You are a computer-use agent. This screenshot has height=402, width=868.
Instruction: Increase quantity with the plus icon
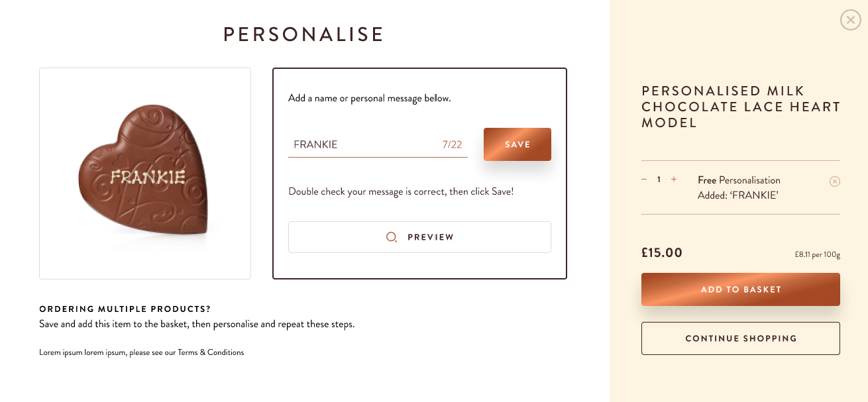click(674, 179)
